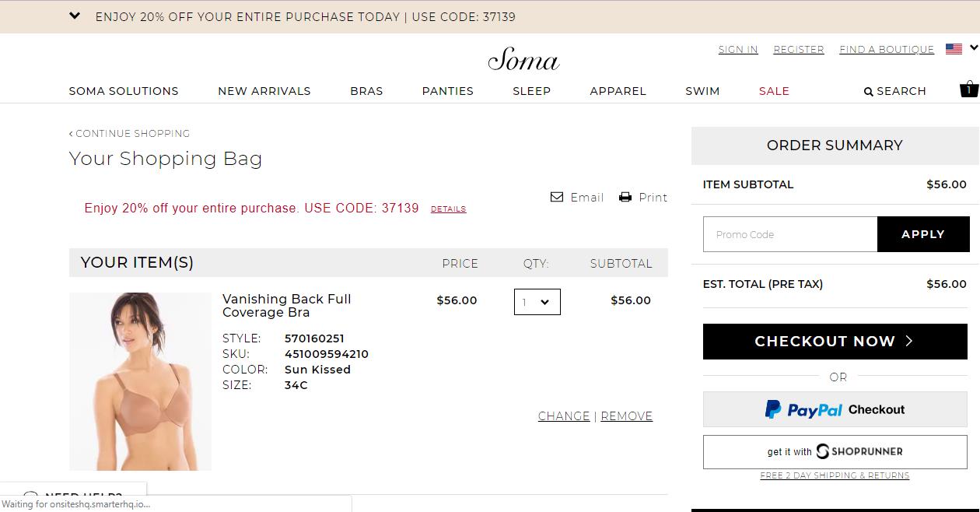
Task: Click the Sun Kissed color value
Action: pyautogui.click(x=317, y=370)
